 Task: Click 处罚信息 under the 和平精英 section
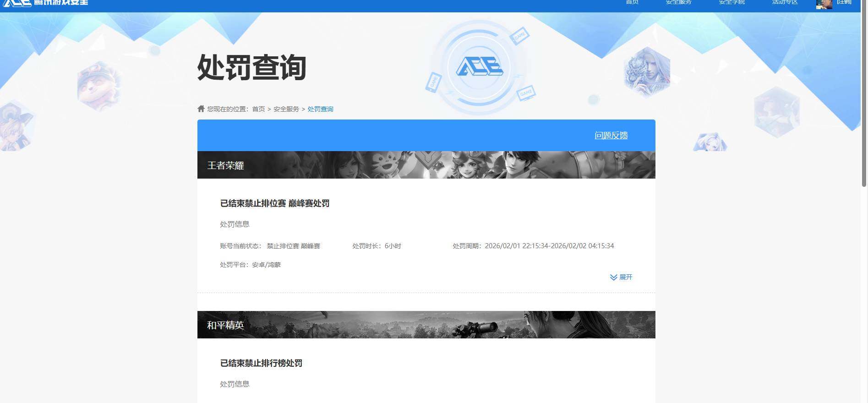pos(235,384)
